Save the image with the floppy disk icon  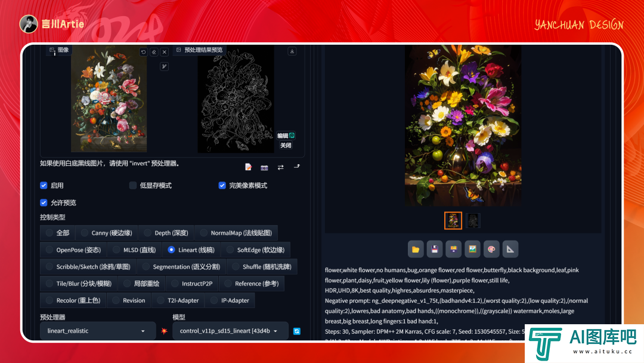[435, 249]
